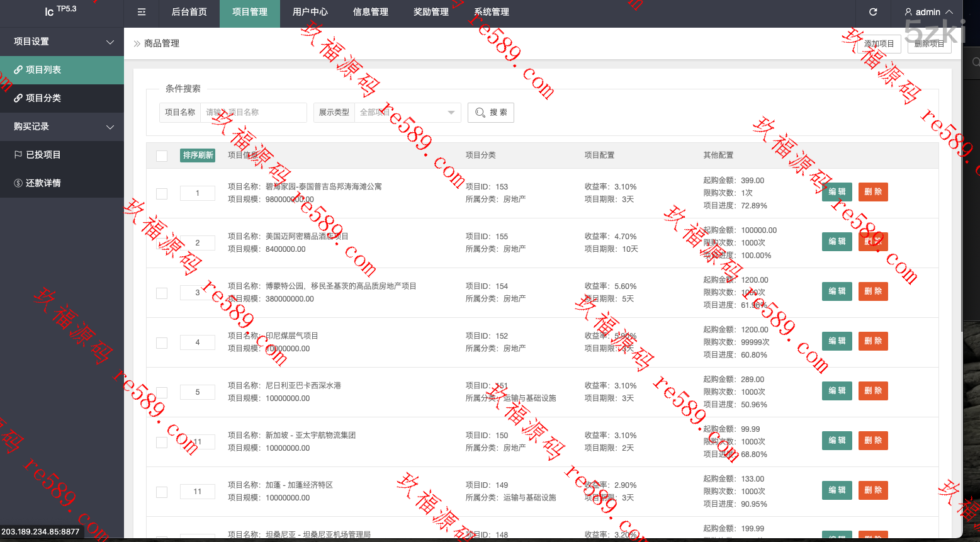Open the 用户中心 top menu
980x542 pixels.
coord(310,12)
